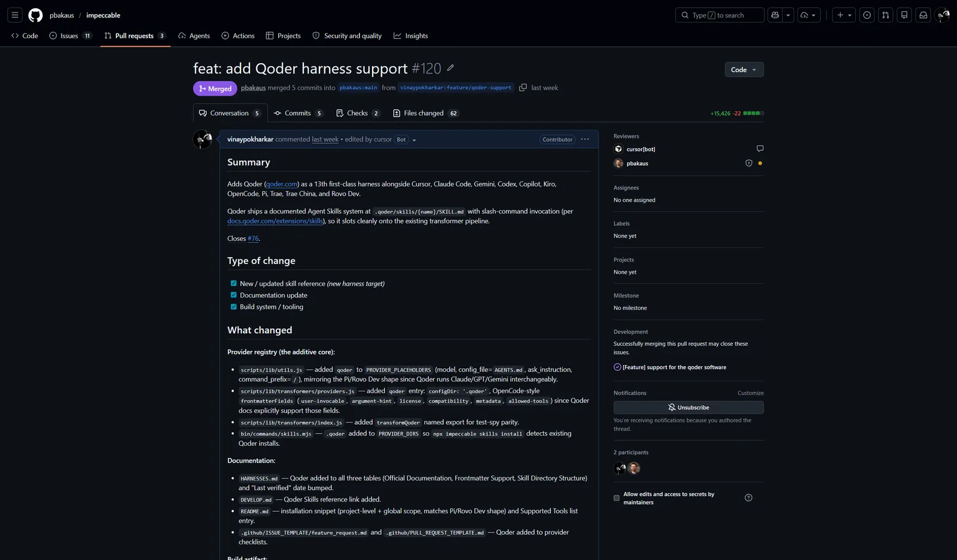Screen dimensions: 957x560
Task: Open first participant avatar
Action: tap(620, 468)
